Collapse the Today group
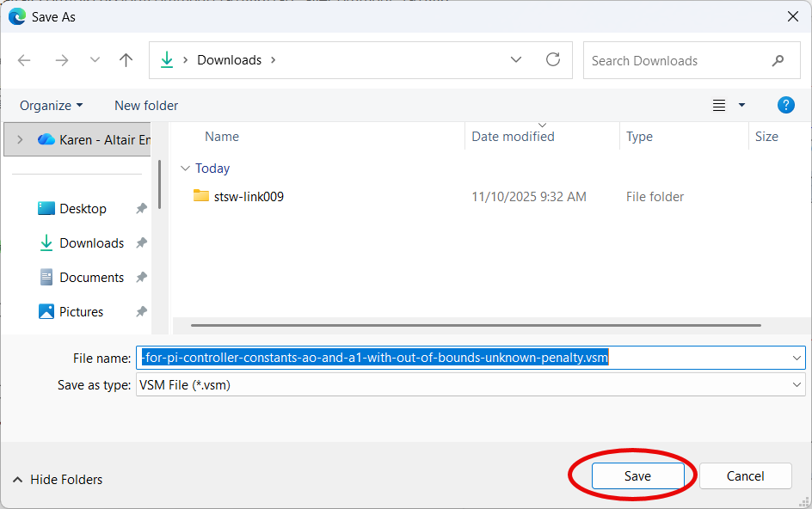Viewport: 812px width, 509px height. pyautogui.click(x=185, y=169)
